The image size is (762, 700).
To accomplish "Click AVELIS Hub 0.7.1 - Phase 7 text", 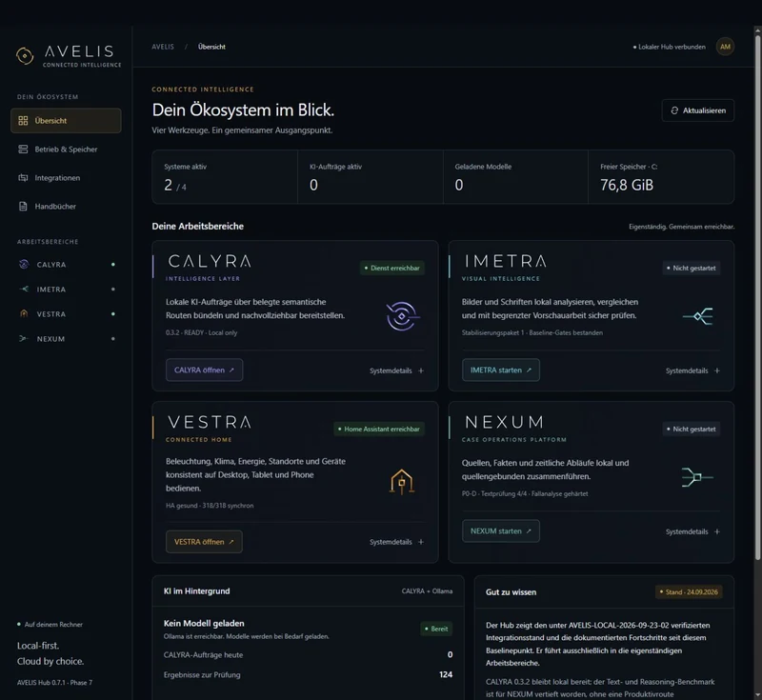I will click(x=54, y=683).
